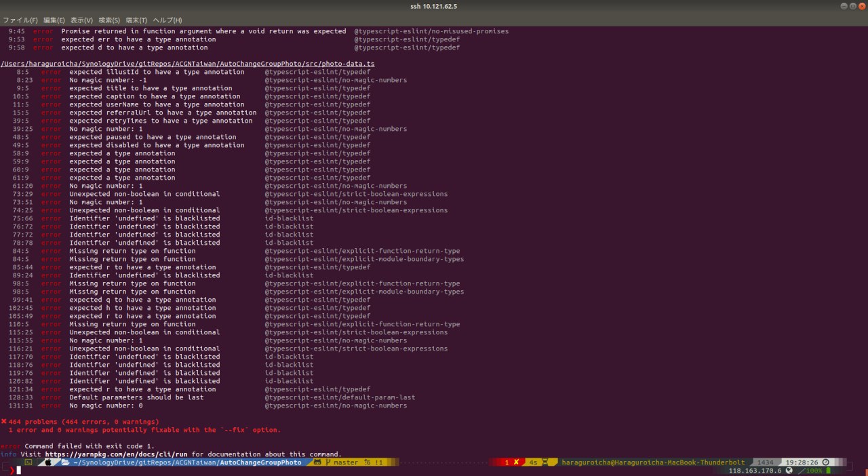Open the 編集(E) menu
The image size is (868, 476).
[54, 20]
